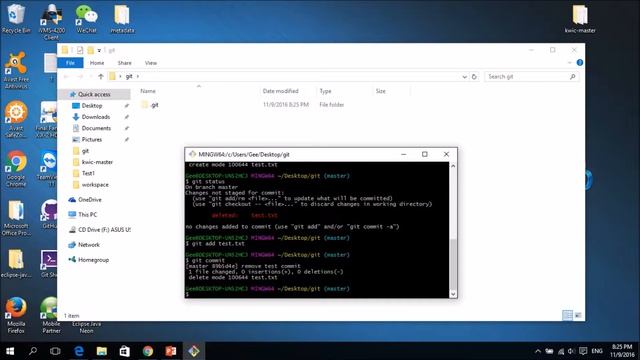
Task: Open the Home ribbon tab
Action: pos(97,63)
